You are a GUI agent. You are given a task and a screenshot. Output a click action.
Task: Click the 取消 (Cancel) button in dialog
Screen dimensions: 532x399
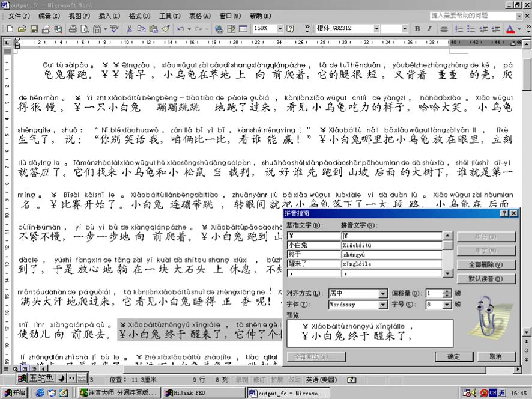pos(496,356)
